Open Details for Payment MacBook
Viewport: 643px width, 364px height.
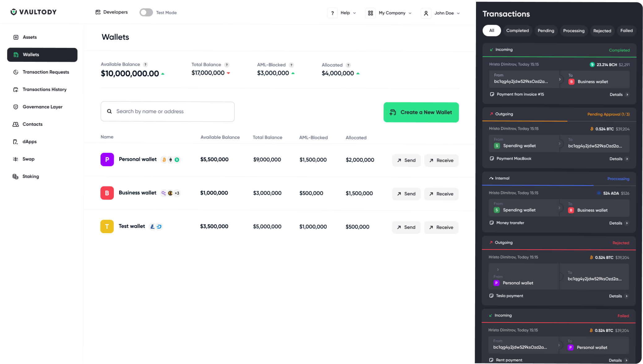point(619,159)
